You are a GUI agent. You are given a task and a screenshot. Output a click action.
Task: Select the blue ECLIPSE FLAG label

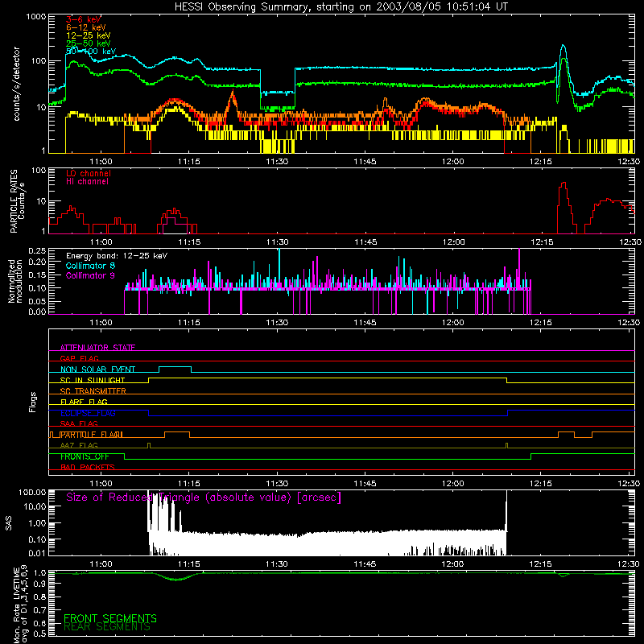click(x=88, y=413)
